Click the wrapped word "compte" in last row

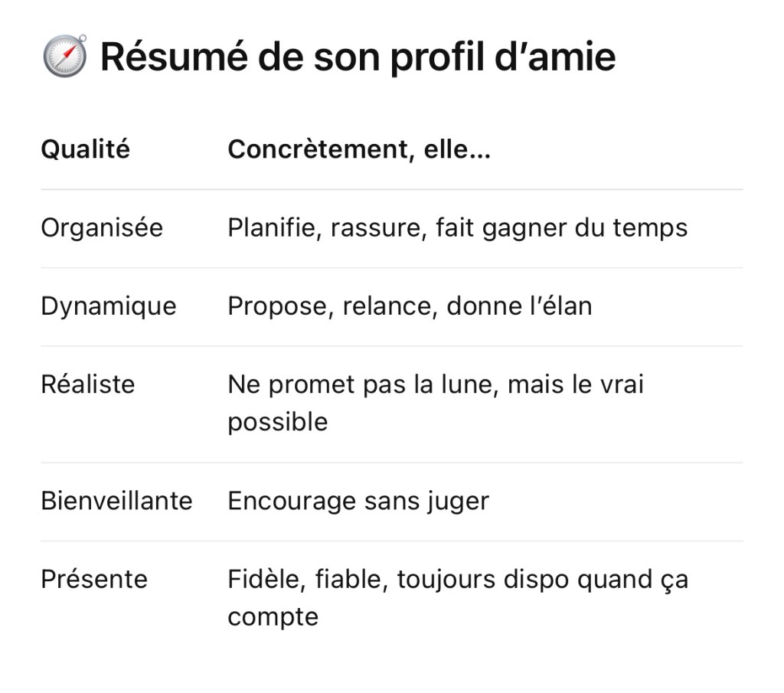pyautogui.click(x=273, y=616)
